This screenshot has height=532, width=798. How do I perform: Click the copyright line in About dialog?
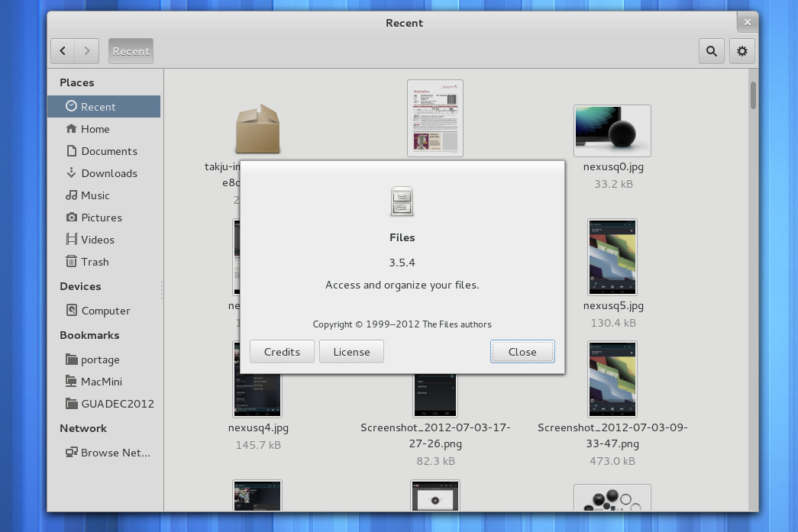pyautogui.click(x=402, y=324)
